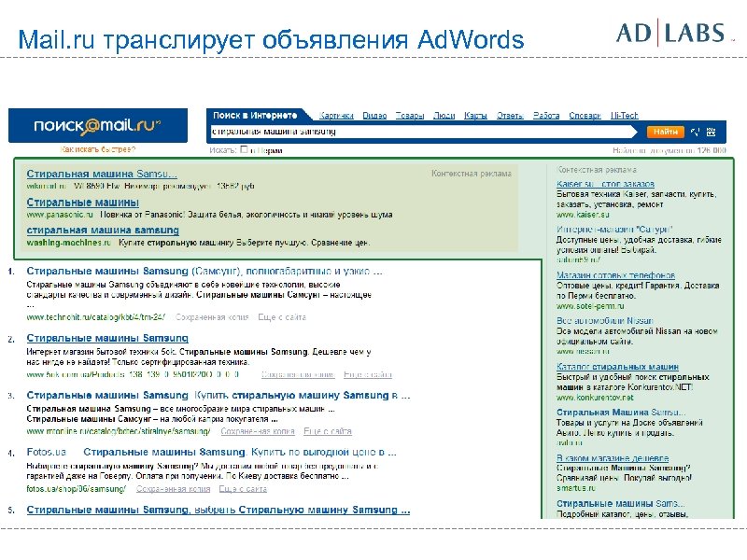Screen dimensions: 747x560
Task: Click the www.sotel-perm.ru URL text
Action: (x=590, y=306)
